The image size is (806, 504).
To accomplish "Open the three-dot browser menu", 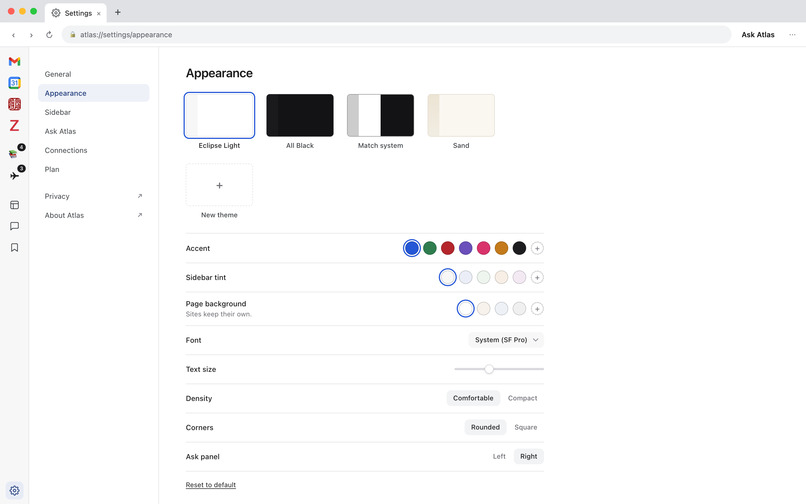I will click(792, 34).
